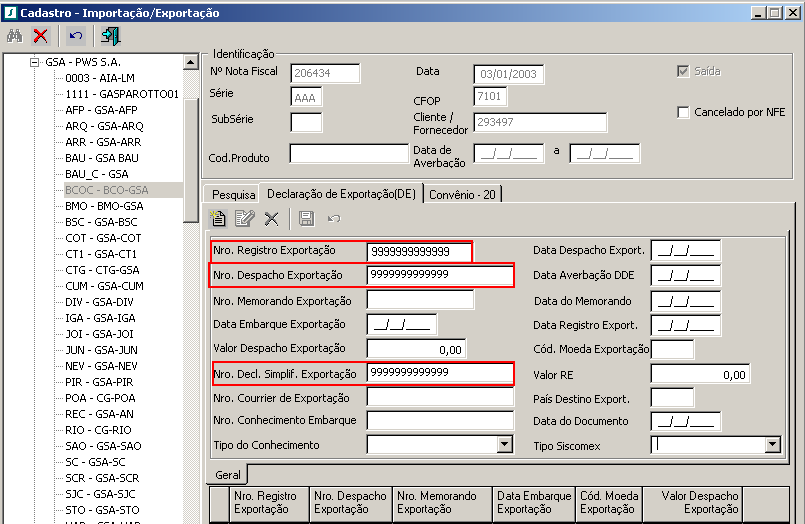Screen dimensions: 805x524
Task: Toggle the Cancelado por NFE checkbox
Action: [x=684, y=112]
